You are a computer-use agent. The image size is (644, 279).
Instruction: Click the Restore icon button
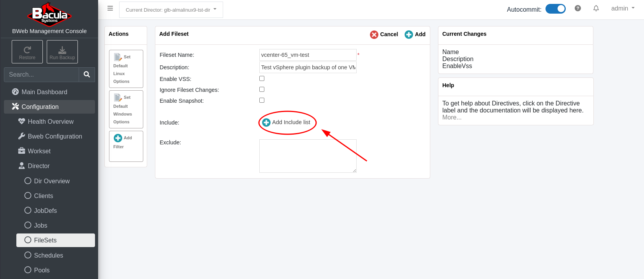[x=27, y=52]
